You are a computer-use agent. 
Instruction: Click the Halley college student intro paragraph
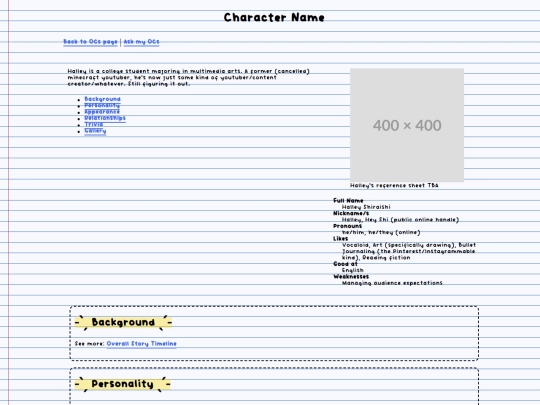[x=188, y=77]
